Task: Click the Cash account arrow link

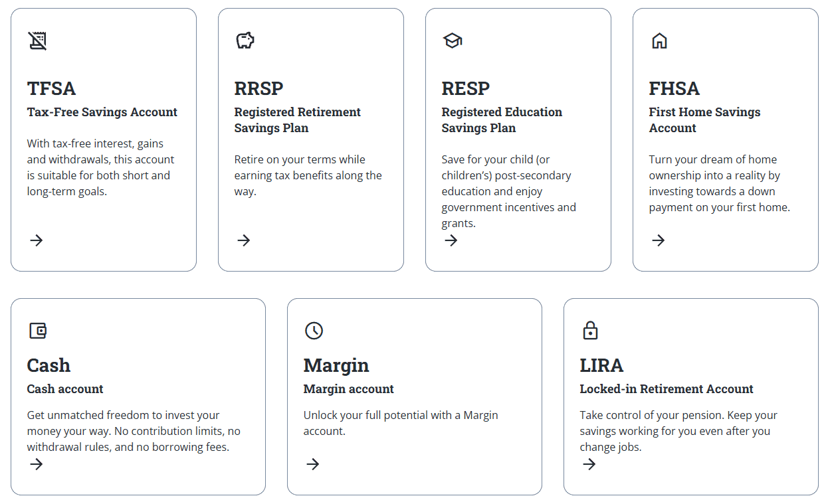Action: click(36, 464)
